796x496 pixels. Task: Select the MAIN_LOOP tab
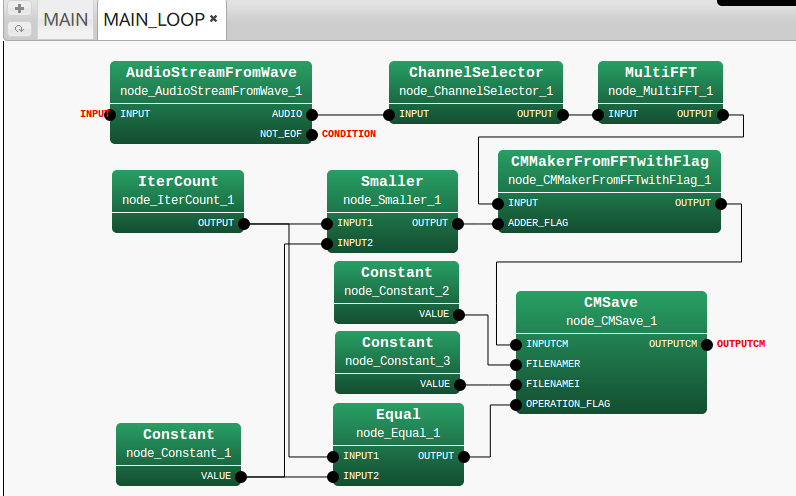click(154, 20)
